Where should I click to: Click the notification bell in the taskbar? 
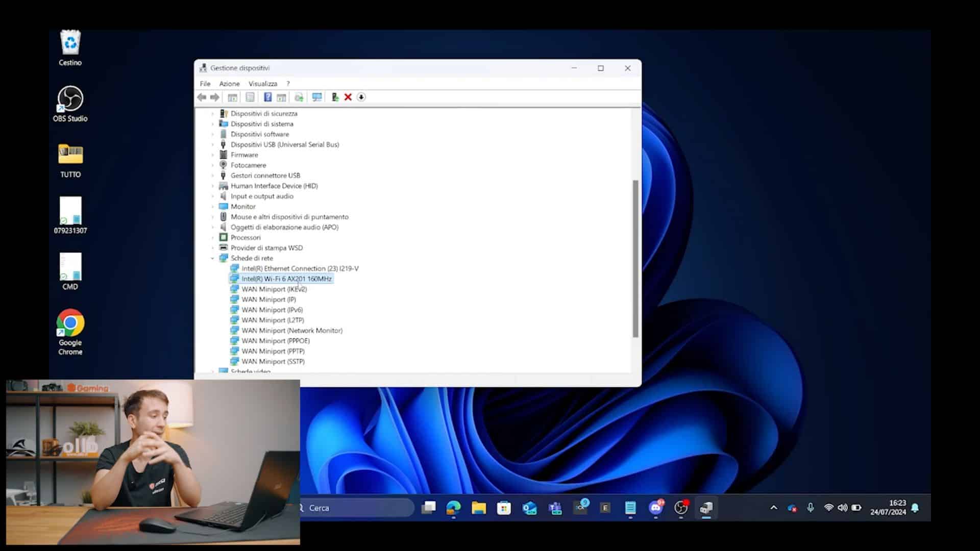(915, 508)
